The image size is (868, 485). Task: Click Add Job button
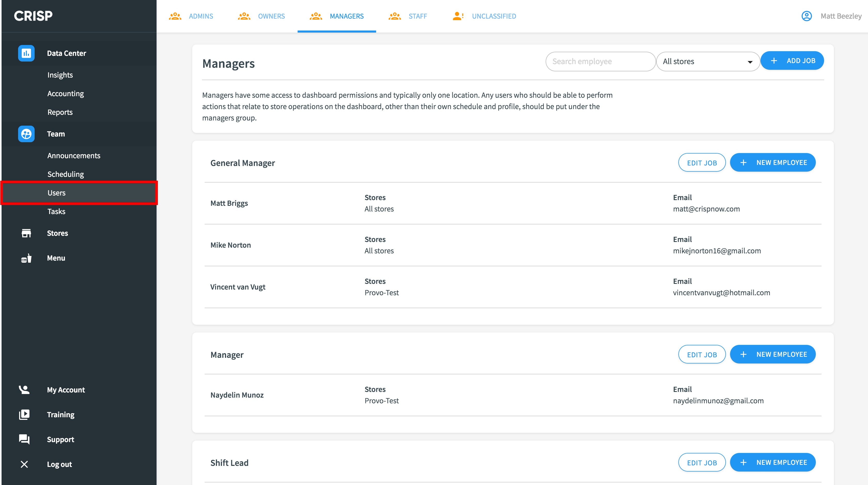point(792,61)
